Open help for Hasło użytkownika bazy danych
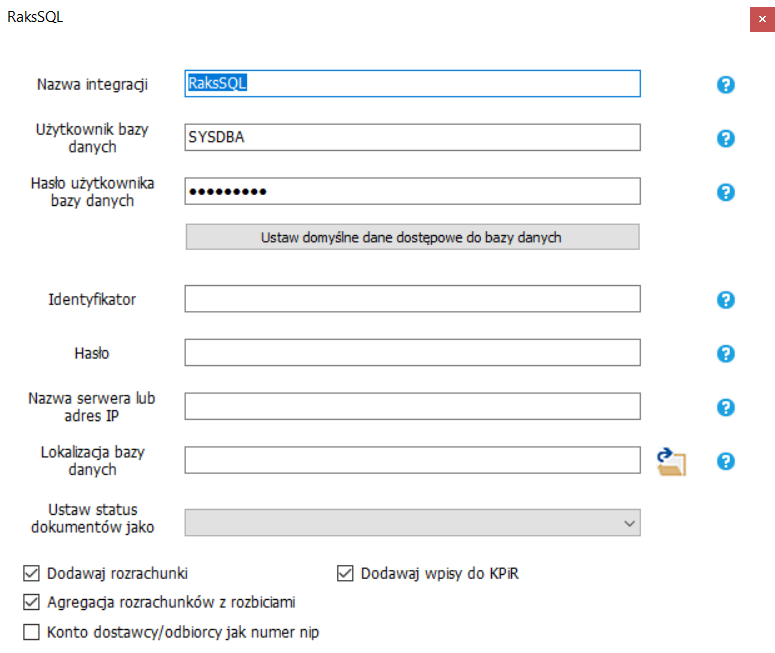 (726, 192)
